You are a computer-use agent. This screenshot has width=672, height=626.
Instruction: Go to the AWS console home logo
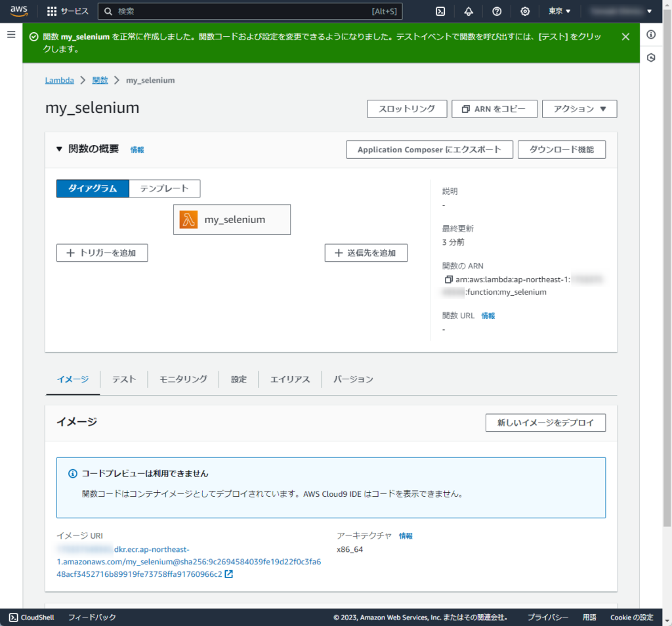19,10
